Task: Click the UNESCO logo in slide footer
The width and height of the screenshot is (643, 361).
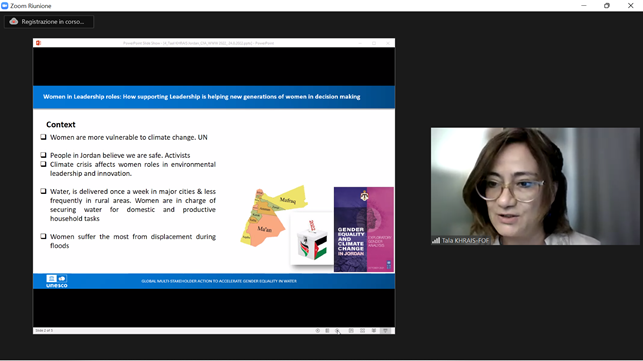Action: [57, 281]
